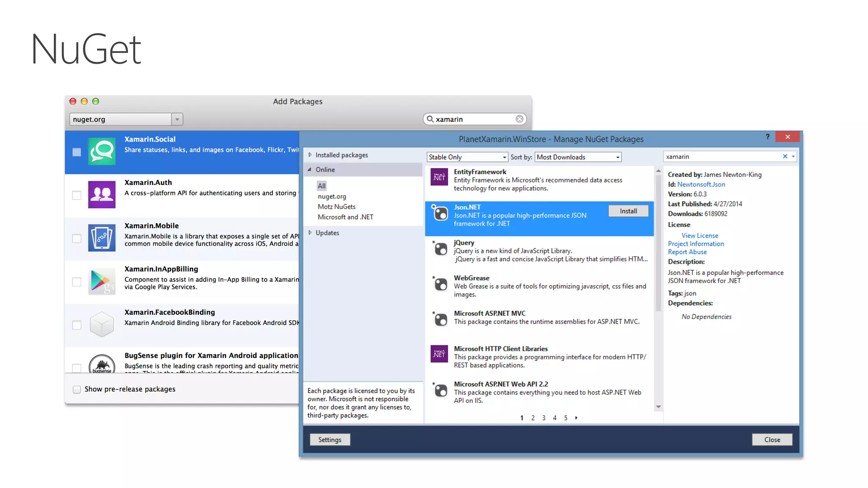This screenshot has height=488, width=868.
Task: Open the View License link
Action: [x=700, y=236]
